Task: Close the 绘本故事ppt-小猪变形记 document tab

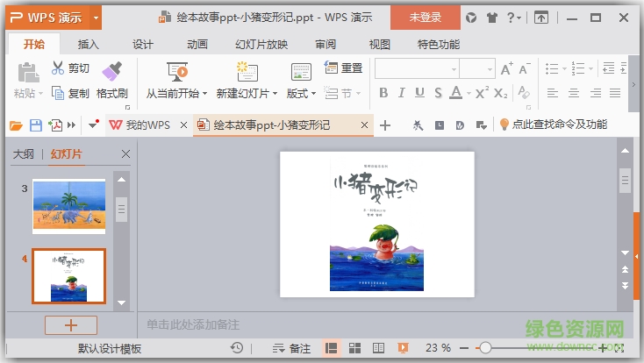Action: (x=364, y=125)
